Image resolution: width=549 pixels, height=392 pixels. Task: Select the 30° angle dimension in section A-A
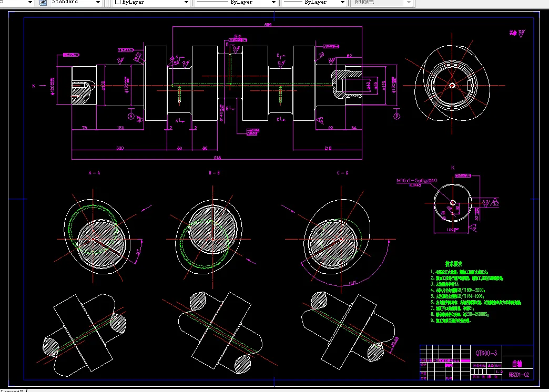(x=137, y=253)
